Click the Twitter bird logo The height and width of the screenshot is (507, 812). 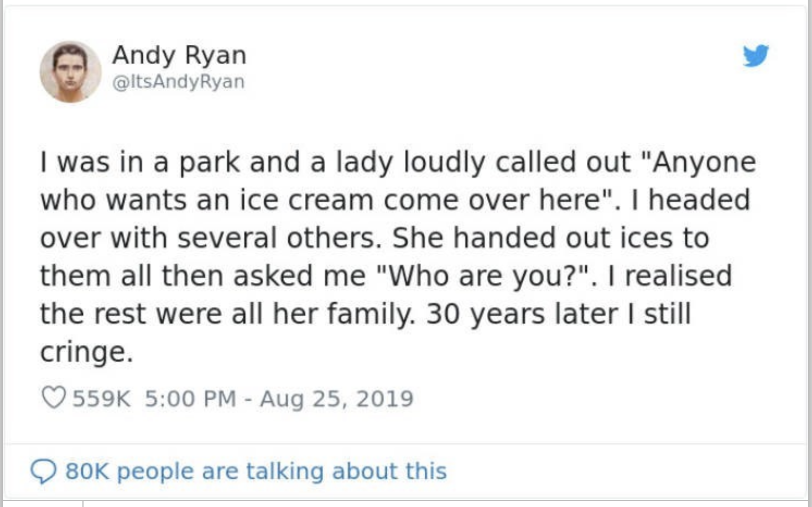[756, 55]
